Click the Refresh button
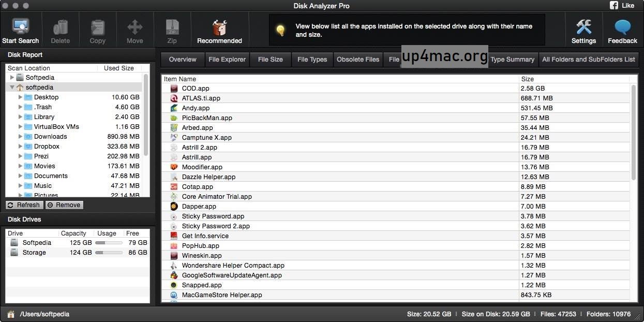Screen dimensions: 644x322 23,204
